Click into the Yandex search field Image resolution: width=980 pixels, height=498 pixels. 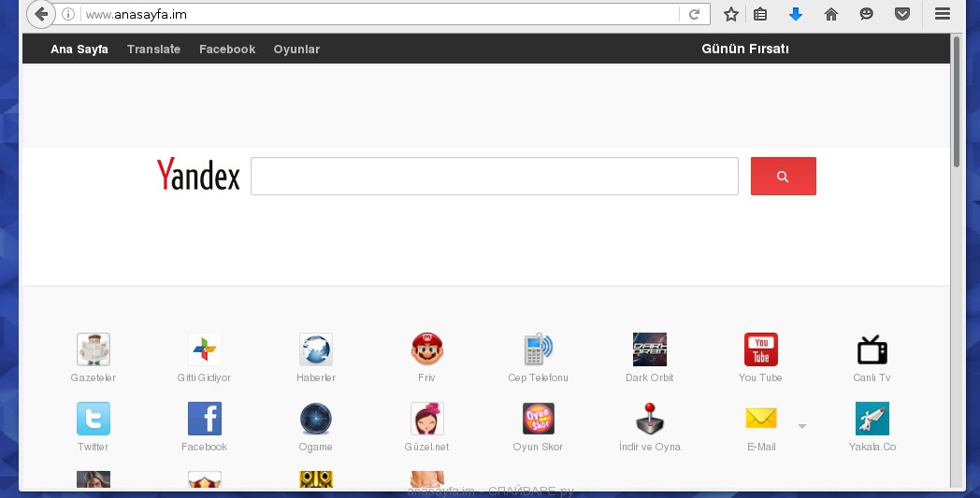pyautogui.click(x=494, y=177)
